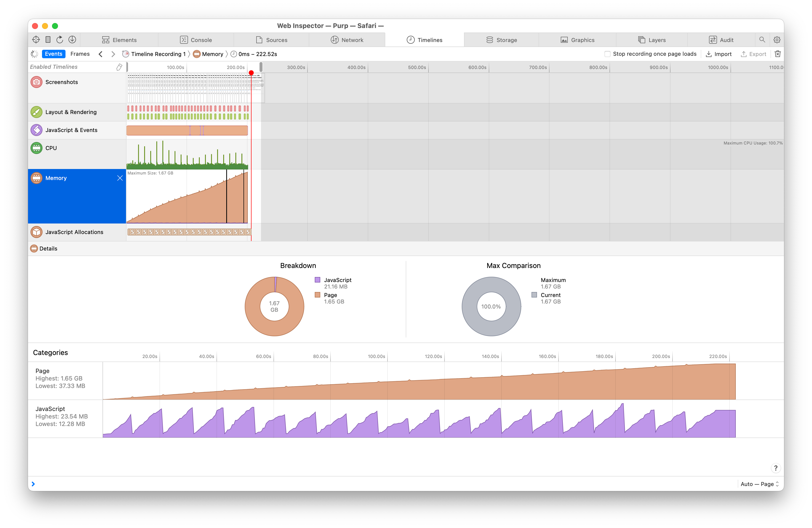Select the Events view mode
This screenshot has width=812, height=528.
point(53,54)
